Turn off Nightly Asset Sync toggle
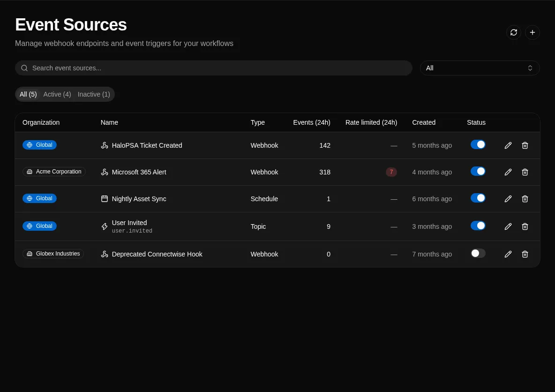Viewport: 555px width, 392px height. click(478, 198)
